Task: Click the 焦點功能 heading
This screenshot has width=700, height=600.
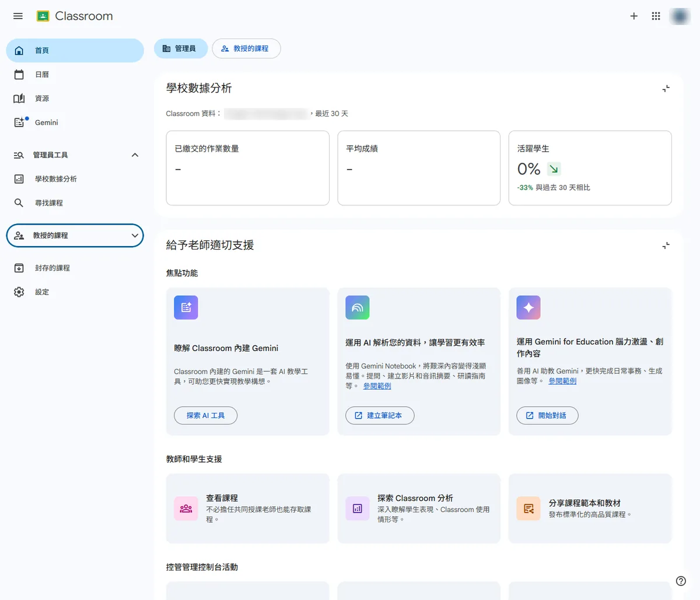Action: (x=182, y=273)
